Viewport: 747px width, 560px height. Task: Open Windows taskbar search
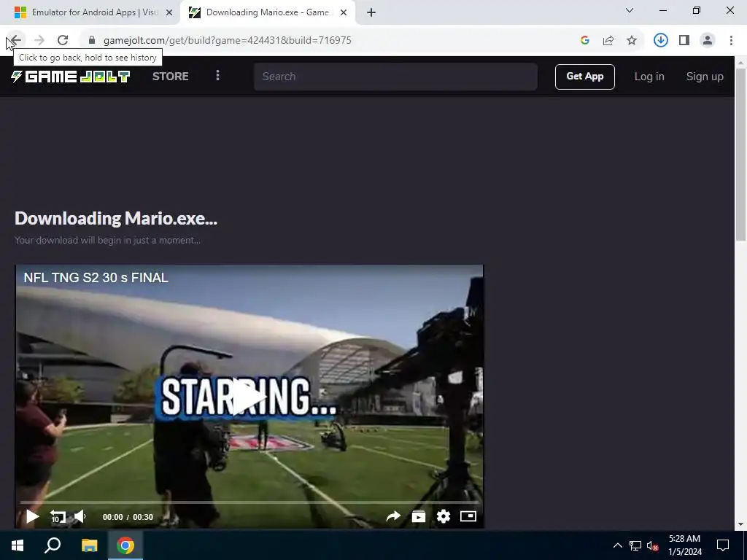53,545
